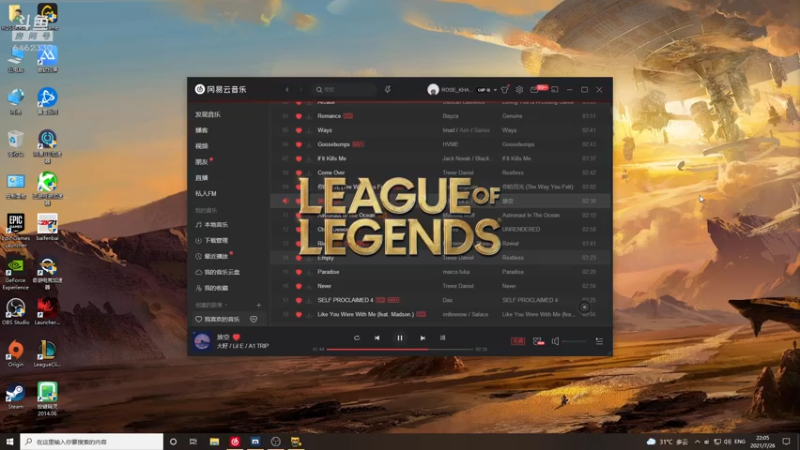Viewport: 800px width, 450px height.
Task: Locate currently playing song target button
Action: click(x=585, y=307)
